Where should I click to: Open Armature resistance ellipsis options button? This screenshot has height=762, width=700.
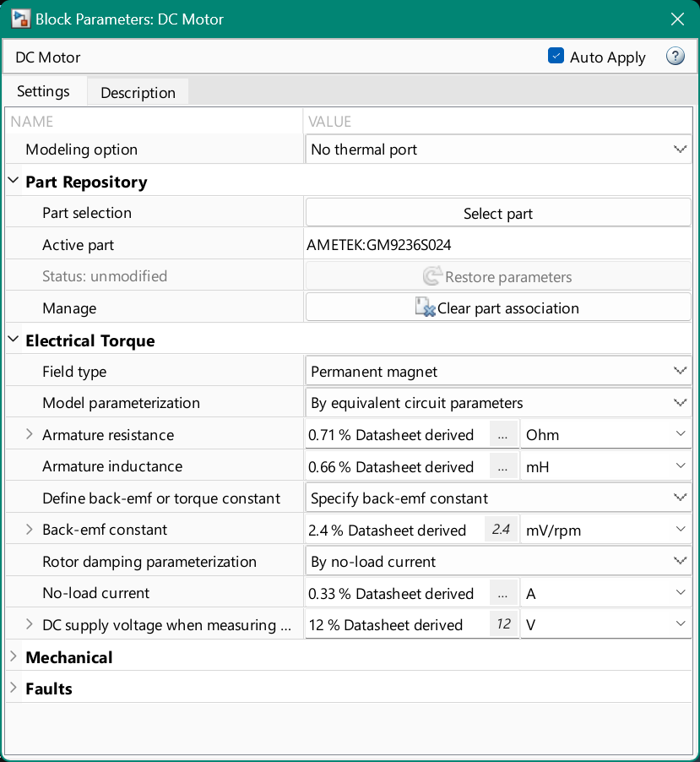coord(502,435)
